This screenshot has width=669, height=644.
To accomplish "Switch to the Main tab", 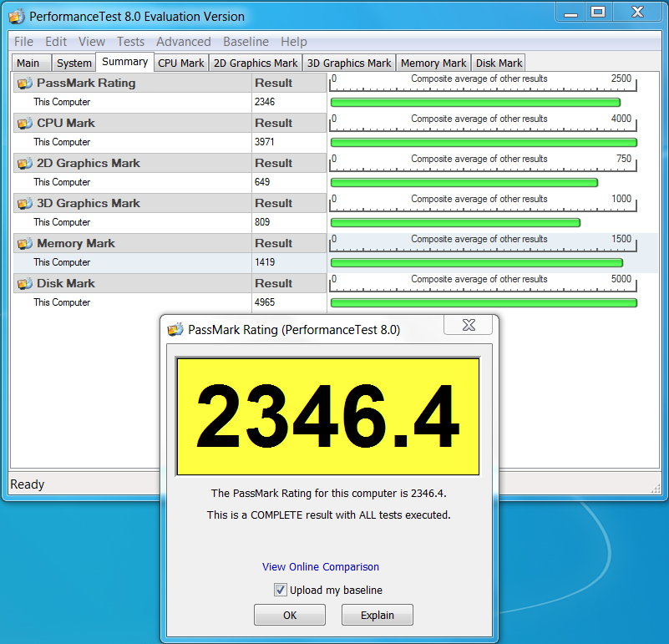I will pyautogui.click(x=31, y=63).
